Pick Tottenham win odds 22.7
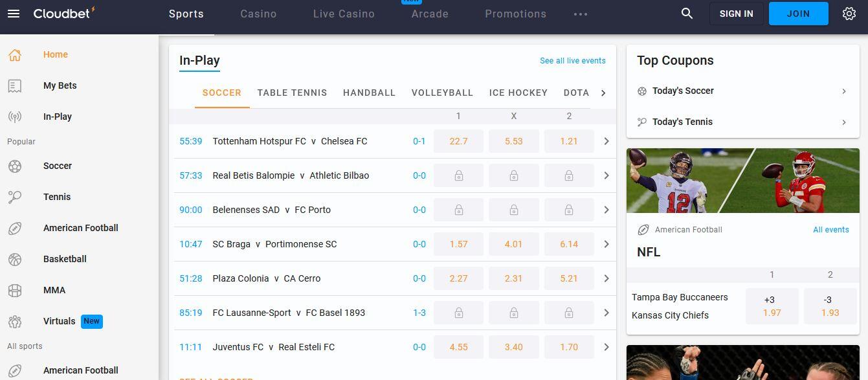This screenshot has width=868, height=380. pos(458,141)
